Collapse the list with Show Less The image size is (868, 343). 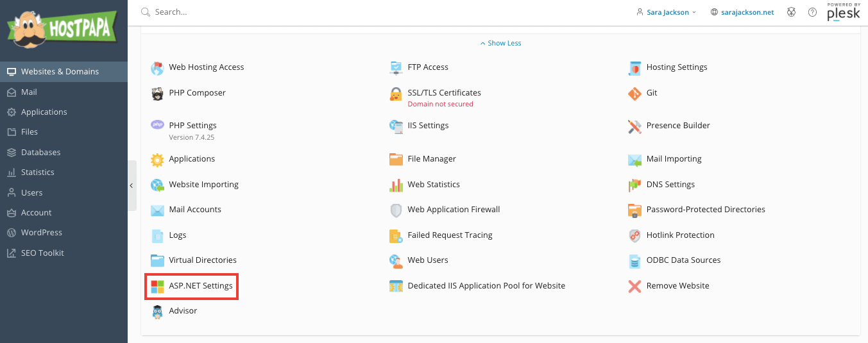point(500,43)
